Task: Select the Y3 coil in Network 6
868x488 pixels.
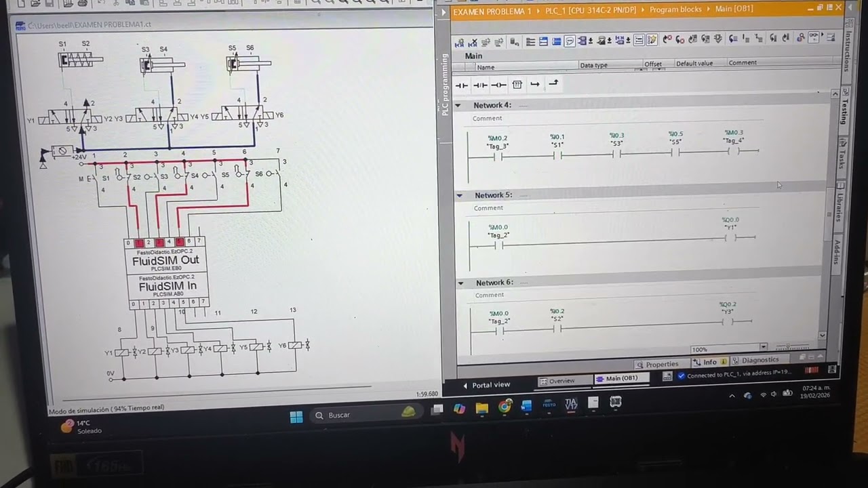Action: (x=728, y=321)
